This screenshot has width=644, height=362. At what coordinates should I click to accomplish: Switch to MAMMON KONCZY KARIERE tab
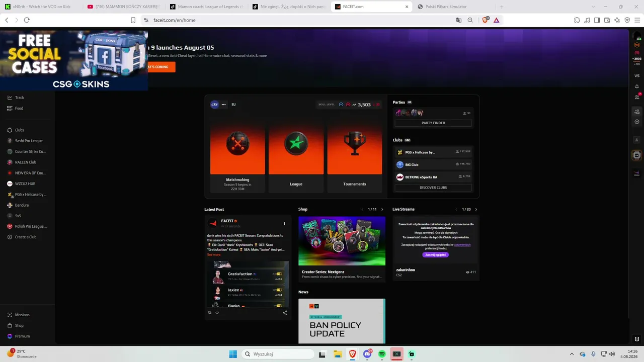[123, 7]
